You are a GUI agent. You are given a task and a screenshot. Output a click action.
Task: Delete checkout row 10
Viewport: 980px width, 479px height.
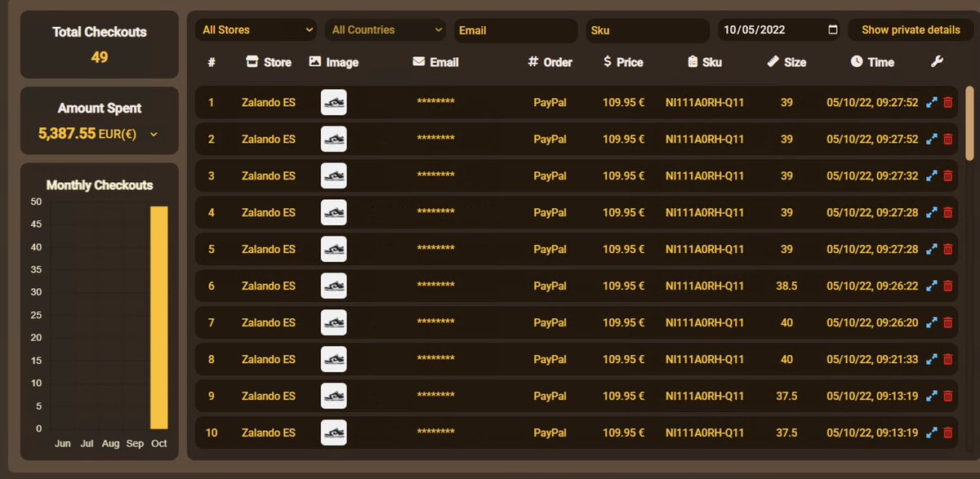tap(948, 433)
